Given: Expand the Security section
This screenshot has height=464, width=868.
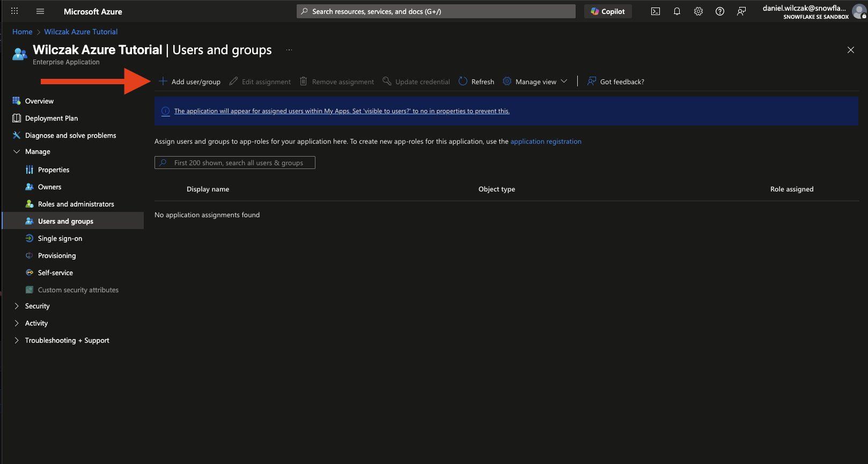Looking at the screenshot, I should 17,306.
